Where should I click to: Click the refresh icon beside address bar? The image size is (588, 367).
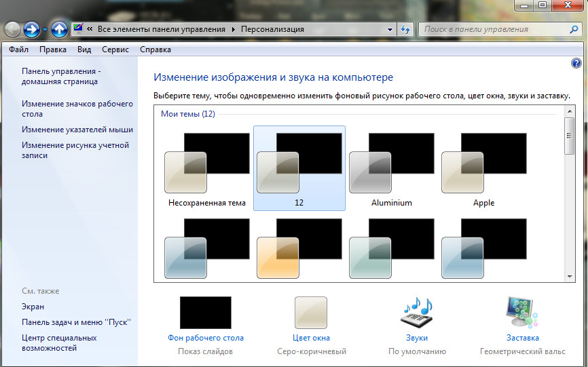(x=405, y=30)
